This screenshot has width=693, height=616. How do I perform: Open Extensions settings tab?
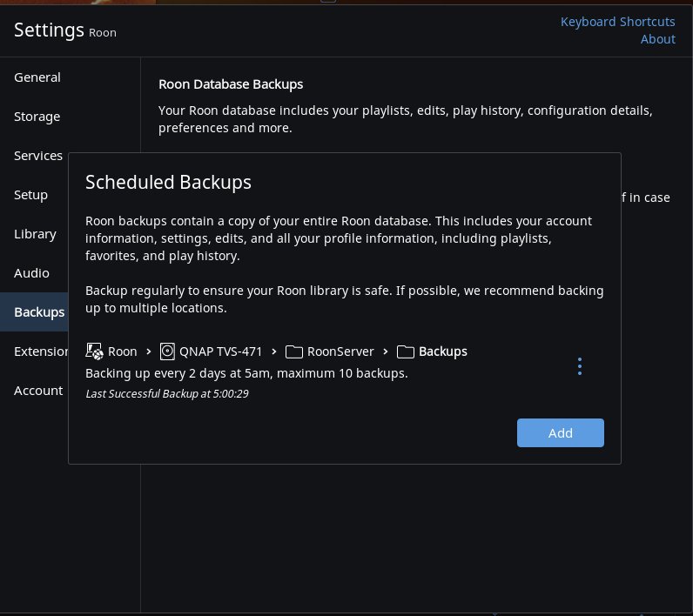pyautogui.click(x=41, y=352)
